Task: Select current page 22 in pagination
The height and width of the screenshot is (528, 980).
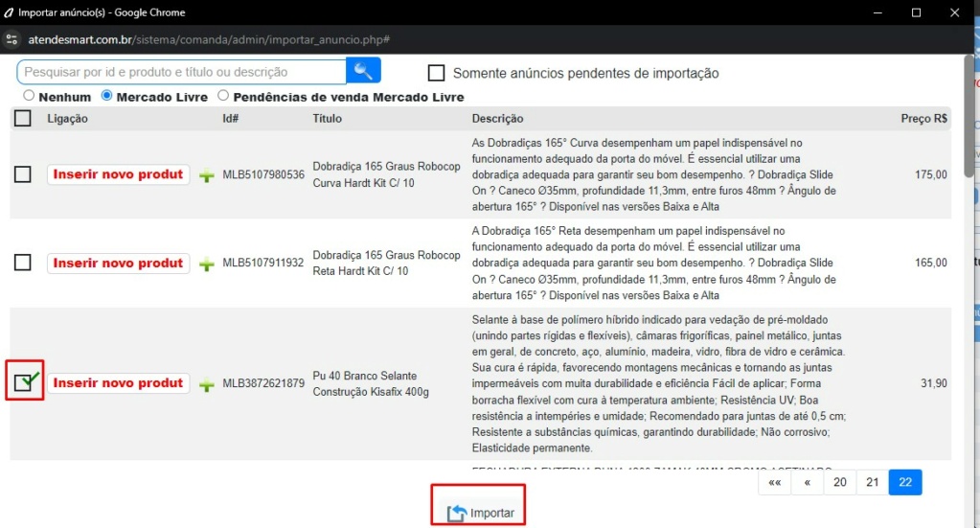Action: 905,482
